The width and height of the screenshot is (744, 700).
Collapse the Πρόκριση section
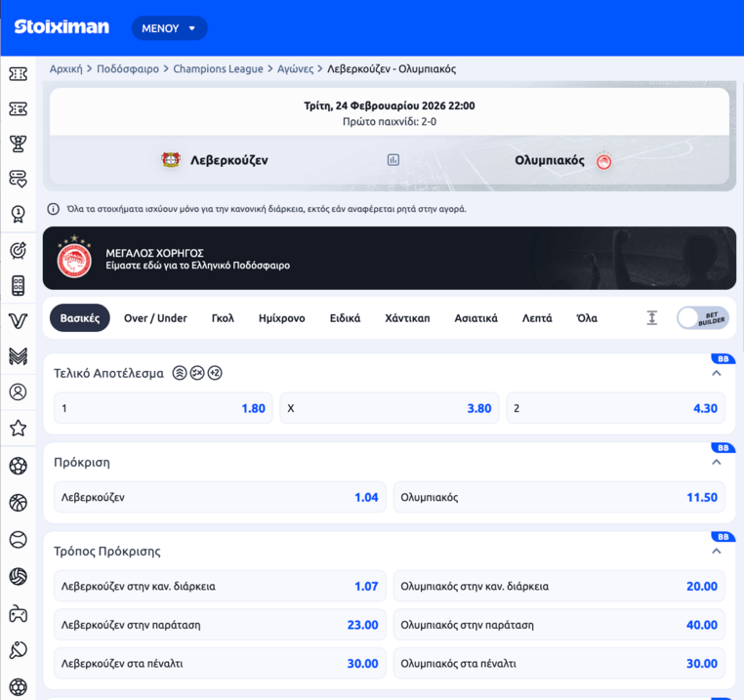716,462
